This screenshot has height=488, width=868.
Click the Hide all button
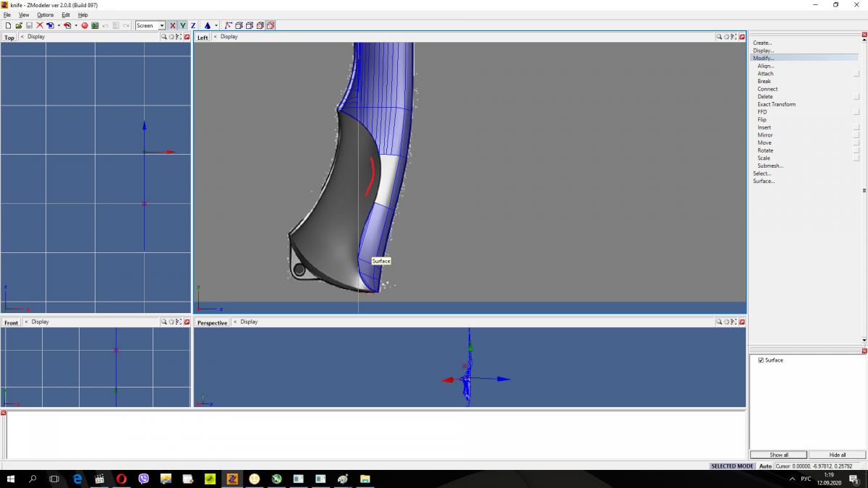tap(837, 455)
